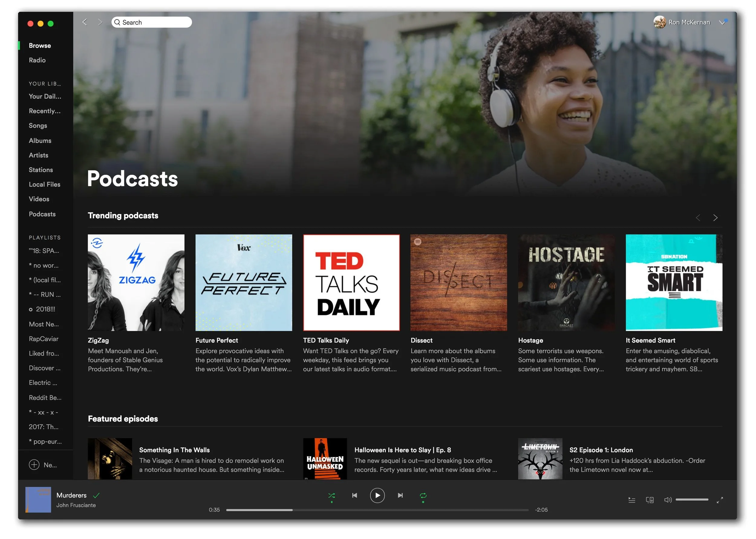Open Videos in the sidebar
The image size is (756, 539).
39,199
